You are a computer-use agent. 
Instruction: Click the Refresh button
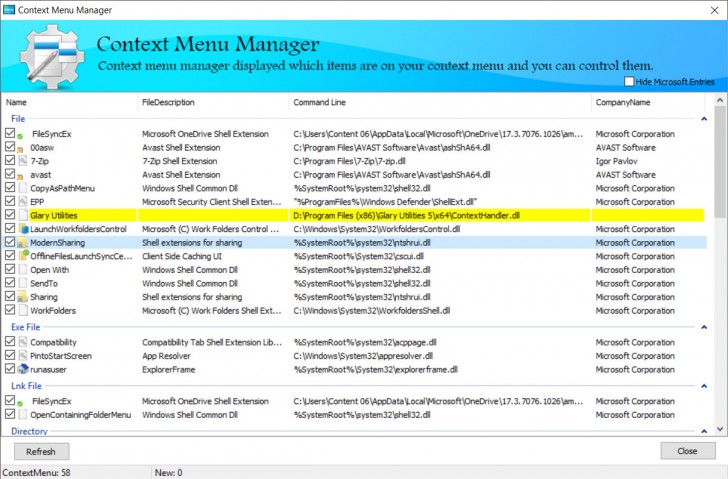click(42, 452)
